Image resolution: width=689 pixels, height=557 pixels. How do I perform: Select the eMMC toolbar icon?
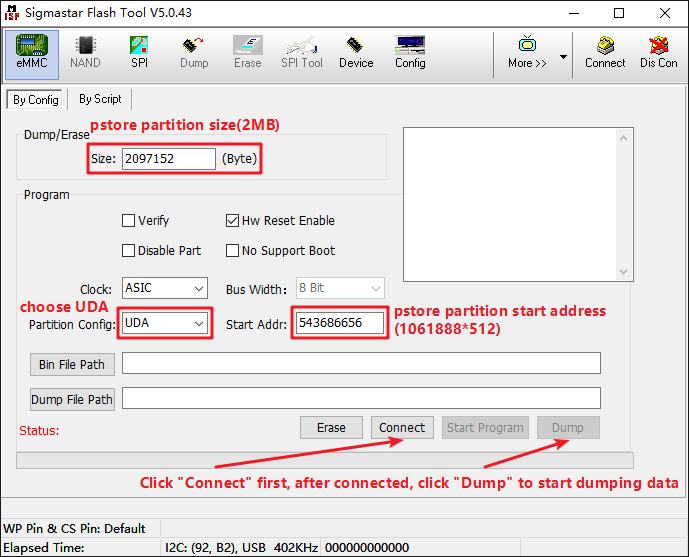click(x=32, y=52)
